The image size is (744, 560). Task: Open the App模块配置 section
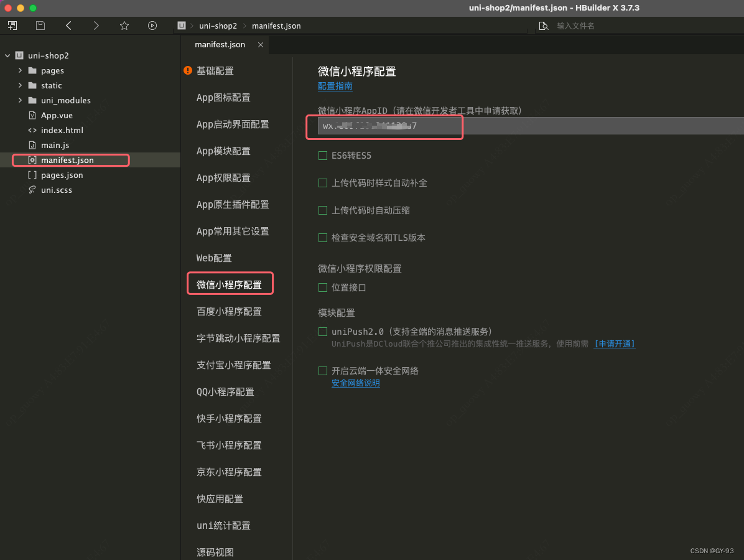223,151
